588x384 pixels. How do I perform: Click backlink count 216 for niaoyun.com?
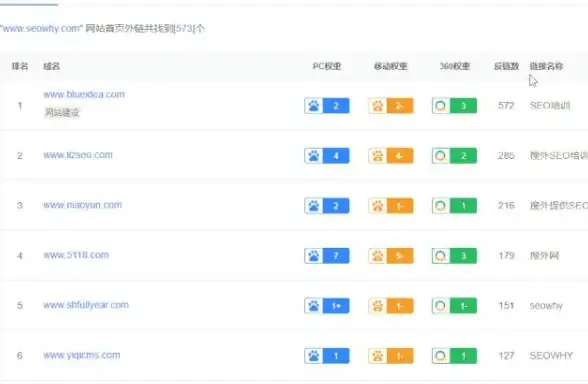click(506, 206)
